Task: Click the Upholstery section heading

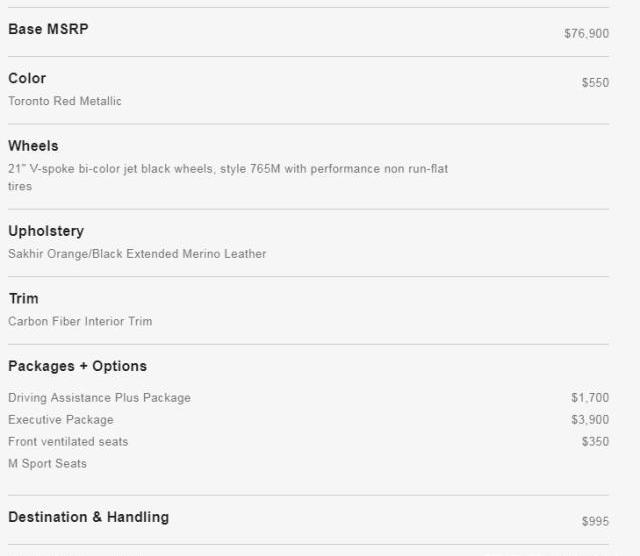Action: click(46, 231)
